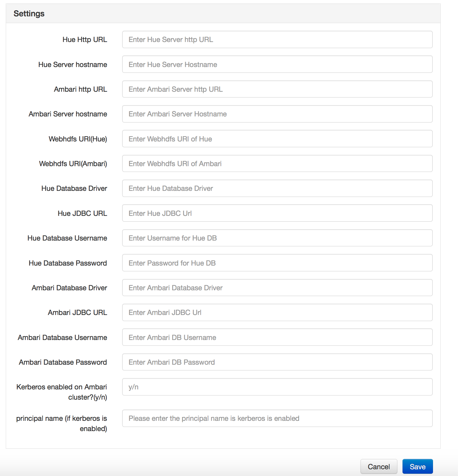Screen dimensions: 458x476
Task: Click the Ambari Database Driver field
Action: point(277,287)
